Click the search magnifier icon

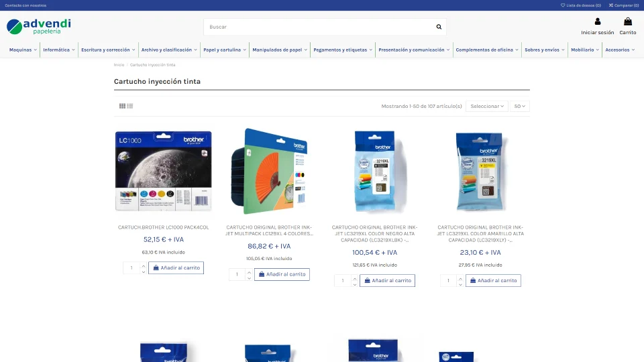(439, 27)
